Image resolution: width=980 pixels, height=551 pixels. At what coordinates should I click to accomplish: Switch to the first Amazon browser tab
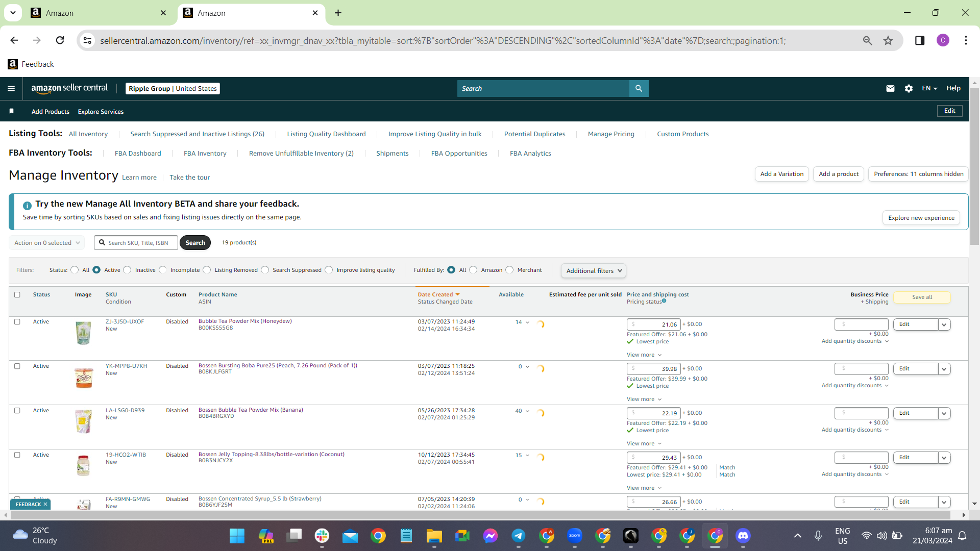click(99, 13)
